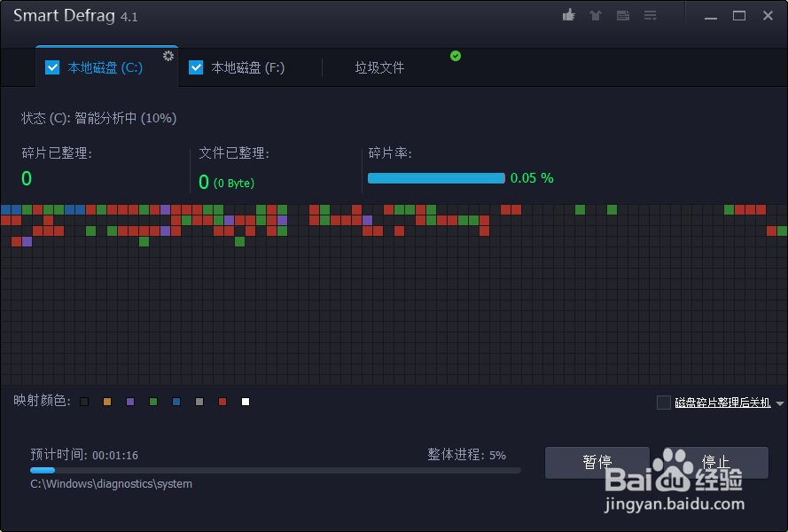Select the white map color swatch
The height and width of the screenshot is (532, 788).
tap(246, 402)
